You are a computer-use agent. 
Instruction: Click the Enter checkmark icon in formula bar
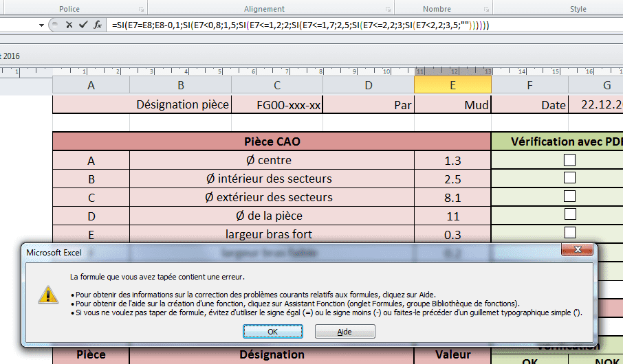click(x=83, y=24)
